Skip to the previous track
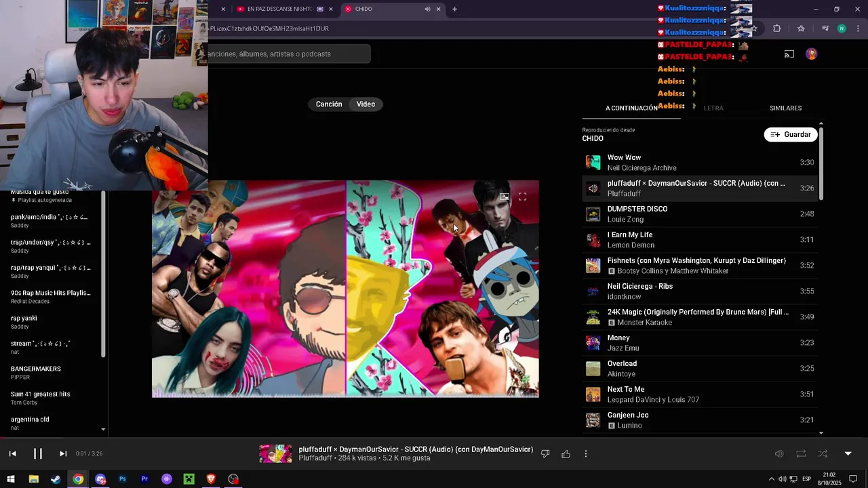The height and width of the screenshot is (488, 868). click(x=12, y=453)
